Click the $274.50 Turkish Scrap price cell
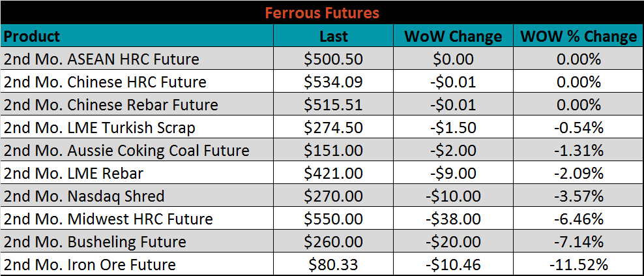This screenshot has width=644, height=276. point(333,127)
